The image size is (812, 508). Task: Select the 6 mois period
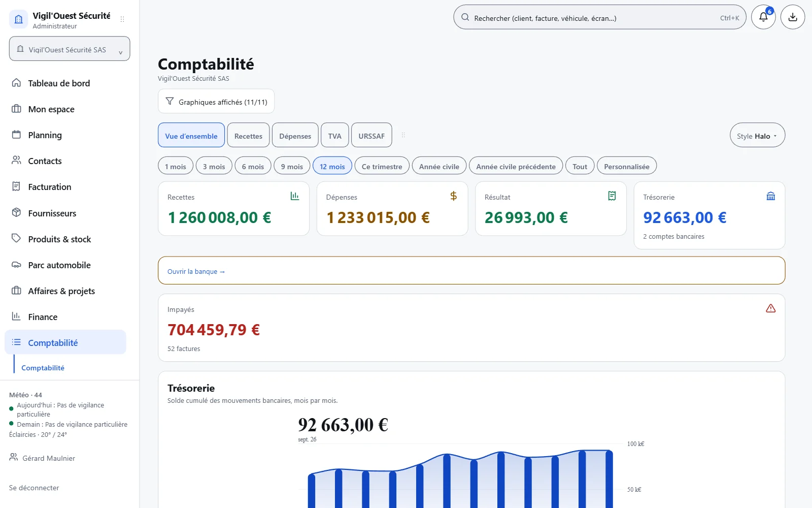253,166
